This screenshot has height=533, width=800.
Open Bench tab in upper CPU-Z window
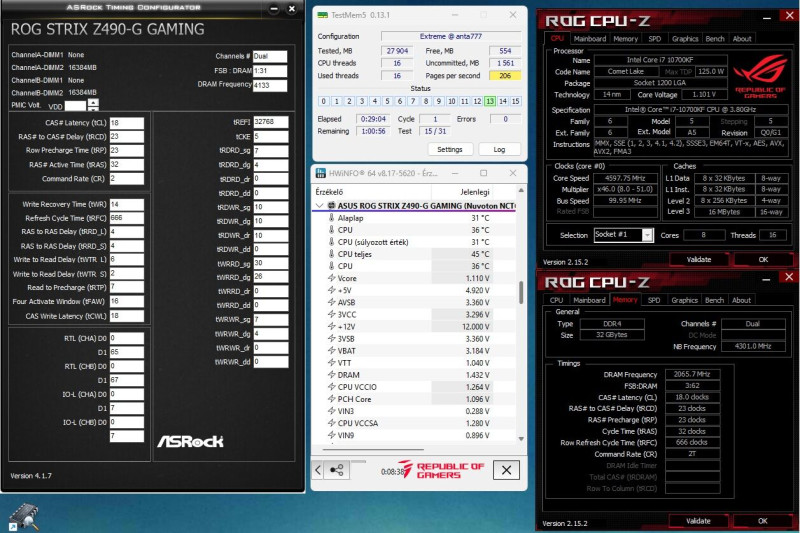[x=715, y=39]
